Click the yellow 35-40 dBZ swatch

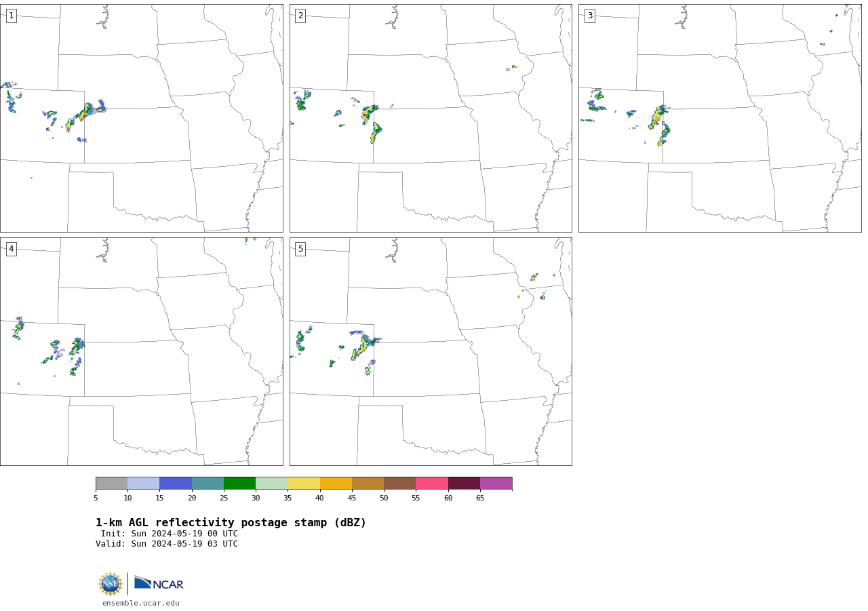click(304, 484)
